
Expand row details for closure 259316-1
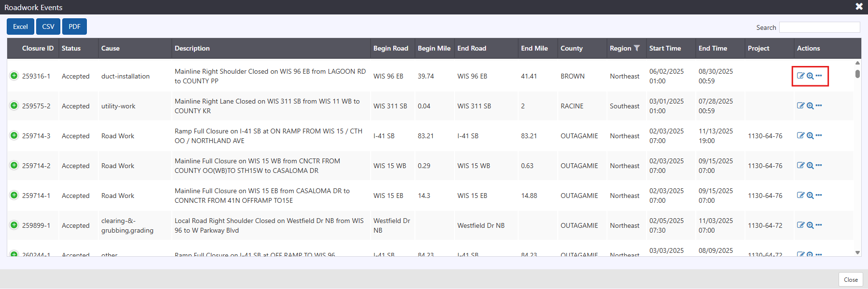click(x=14, y=76)
